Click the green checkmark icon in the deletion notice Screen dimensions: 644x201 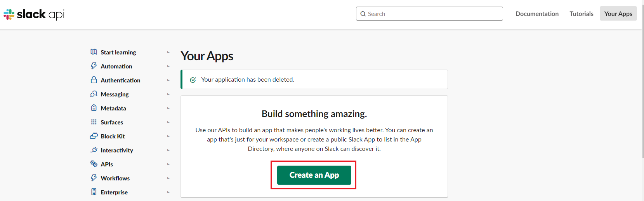[193, 80]
